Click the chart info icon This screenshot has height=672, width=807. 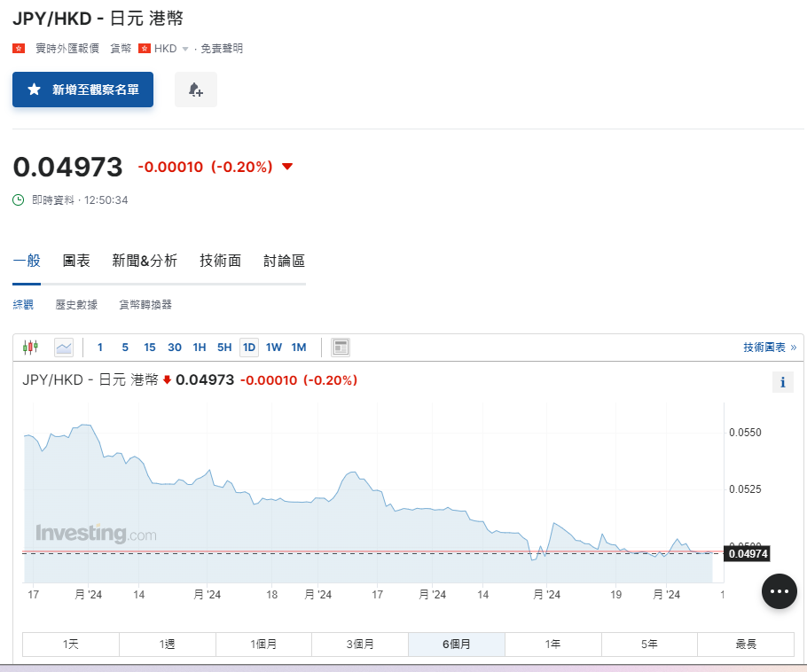[781, 382]
